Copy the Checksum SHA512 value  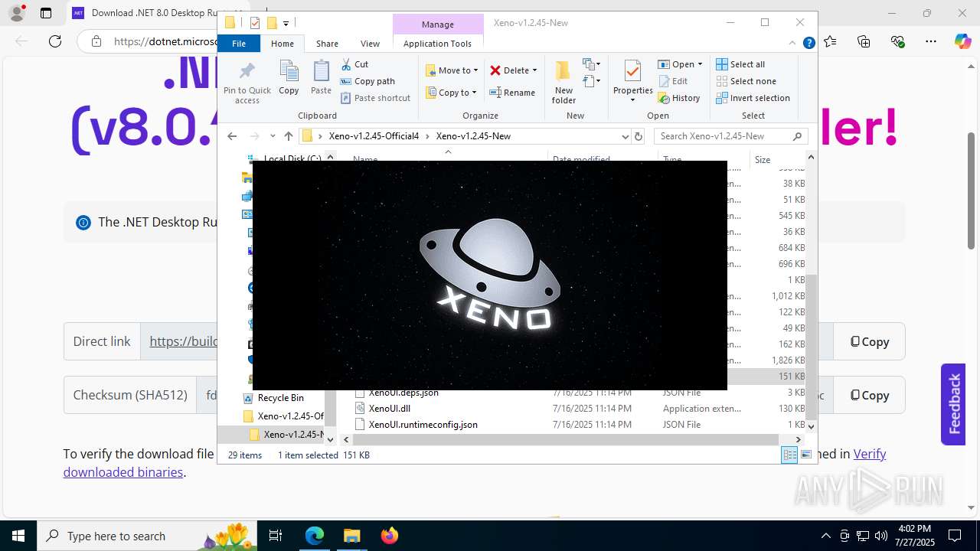[x=869, y=395]
